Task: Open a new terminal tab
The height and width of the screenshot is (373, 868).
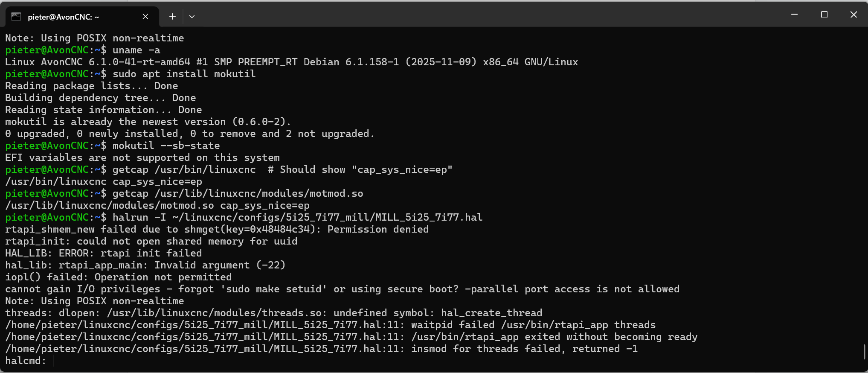Action: click(172, 17)
